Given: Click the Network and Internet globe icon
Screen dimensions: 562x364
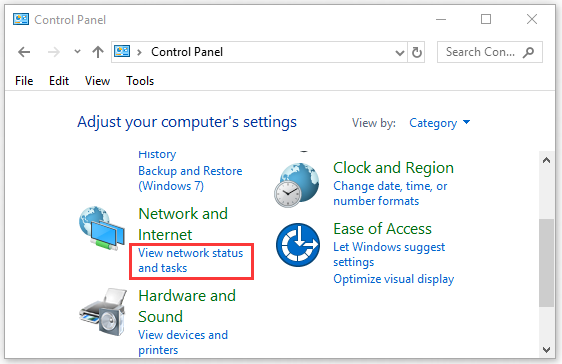Looking at the screenshot, I should [x=102, y=228].
